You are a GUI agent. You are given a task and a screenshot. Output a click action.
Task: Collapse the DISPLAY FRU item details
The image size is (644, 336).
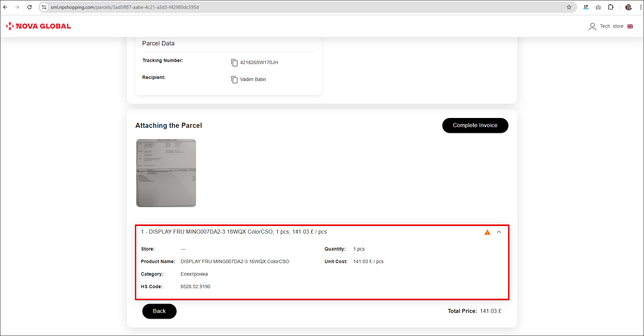(x=499, y=232)
